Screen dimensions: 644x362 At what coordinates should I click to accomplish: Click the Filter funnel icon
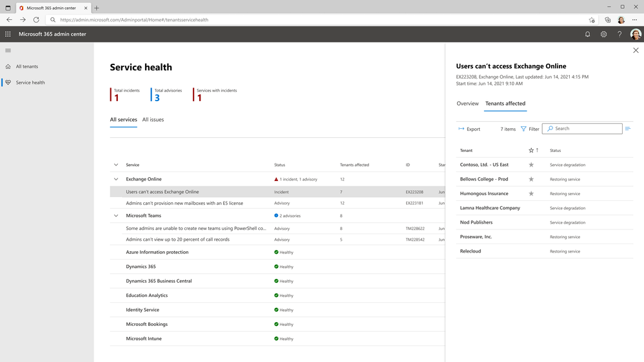tap(523, 129)
